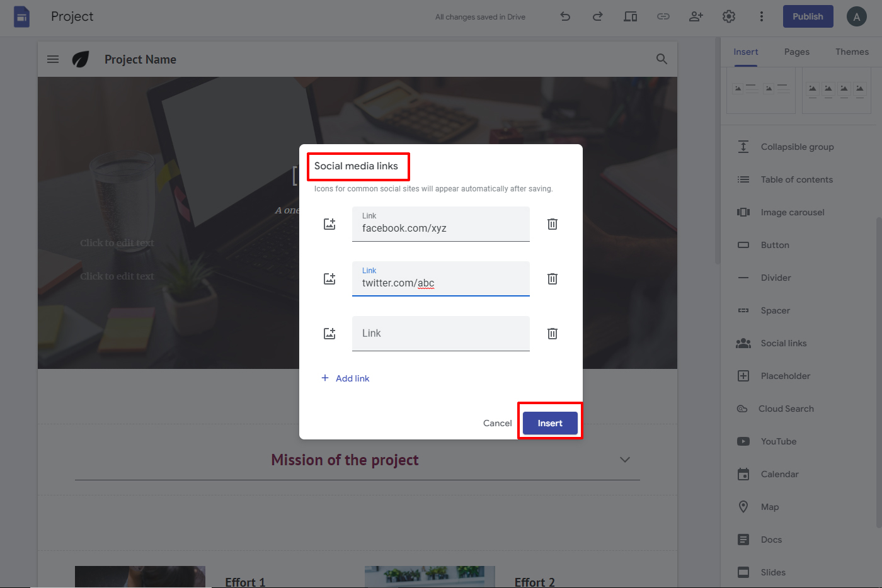Insert a Map element
This screenshot has width=882, height=588.
pyautogui.click(x=769, y=507)
